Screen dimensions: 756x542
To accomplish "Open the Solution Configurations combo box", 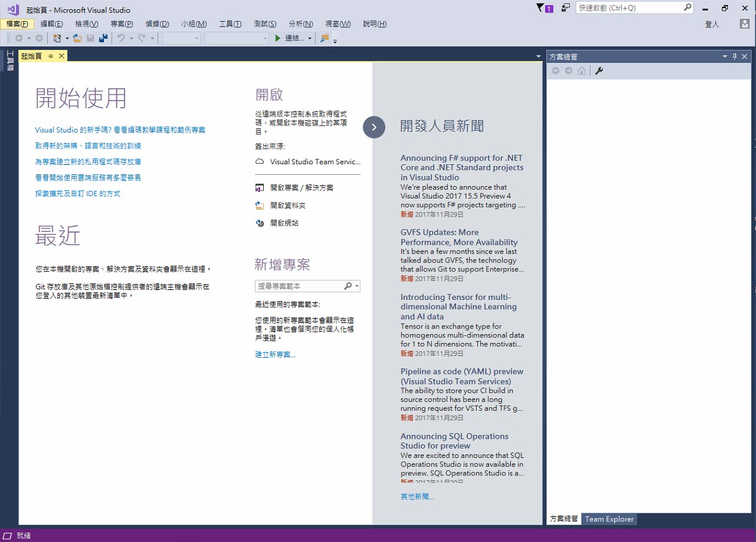I will pyautogui.click(x=181, y=39).
